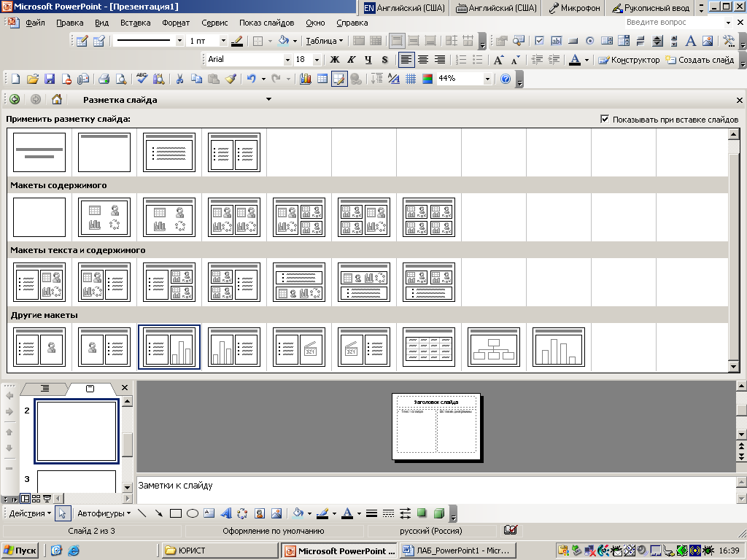The height and width of the screenshot is (560, 747).
Task: Expand Разметка слайда task pane menu
Action: (268, 99)
